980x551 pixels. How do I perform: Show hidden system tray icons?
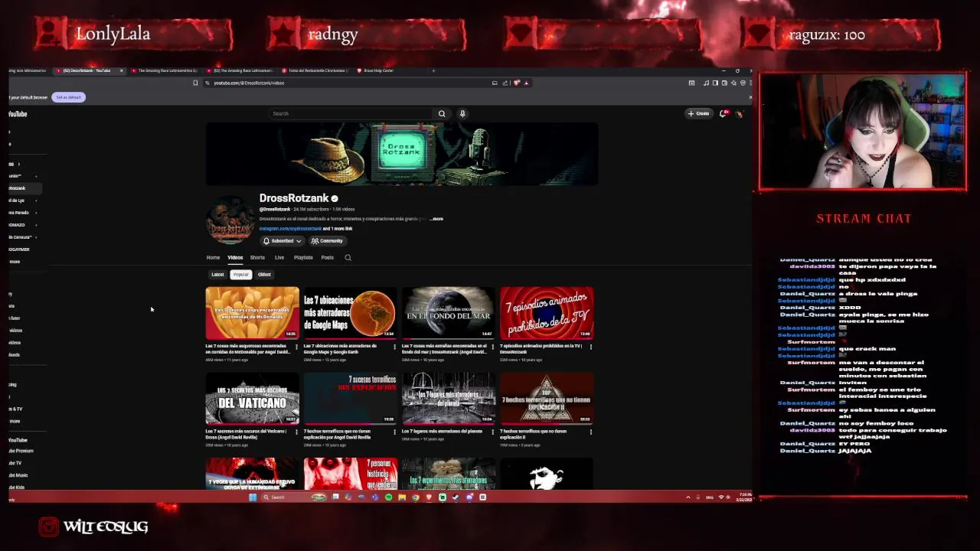point(688,497)
